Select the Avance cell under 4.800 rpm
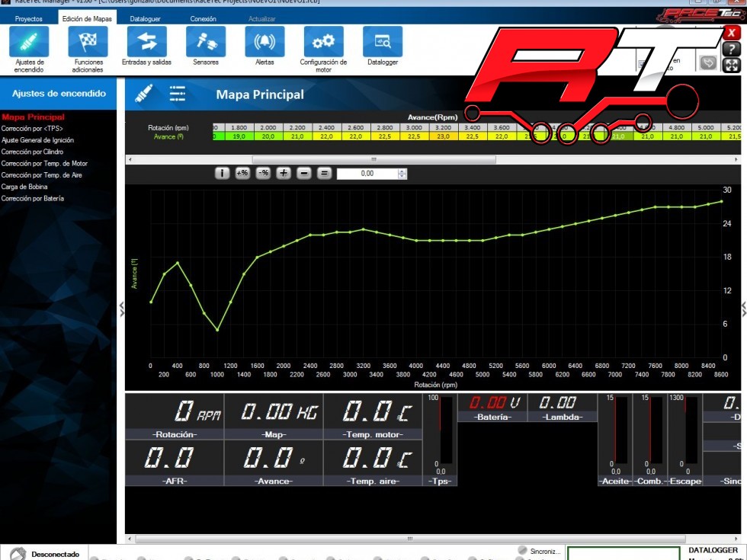The image size is (747, 560). (677, 136)
